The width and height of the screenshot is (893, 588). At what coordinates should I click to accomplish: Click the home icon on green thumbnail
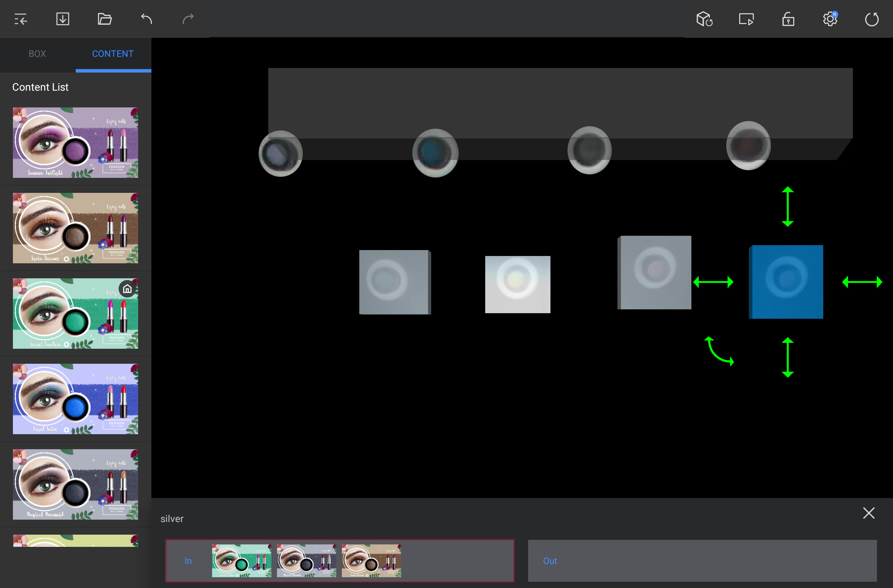[128, 289]
